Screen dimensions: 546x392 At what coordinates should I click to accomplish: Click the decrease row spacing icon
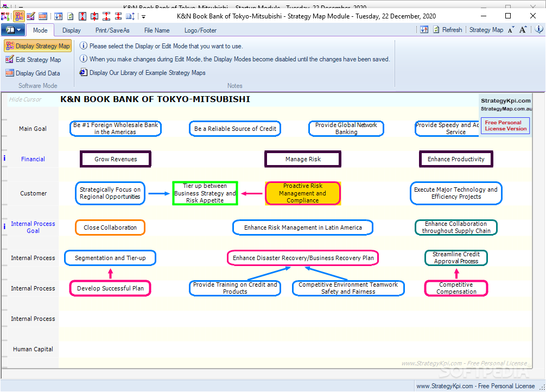coord(118,16)
